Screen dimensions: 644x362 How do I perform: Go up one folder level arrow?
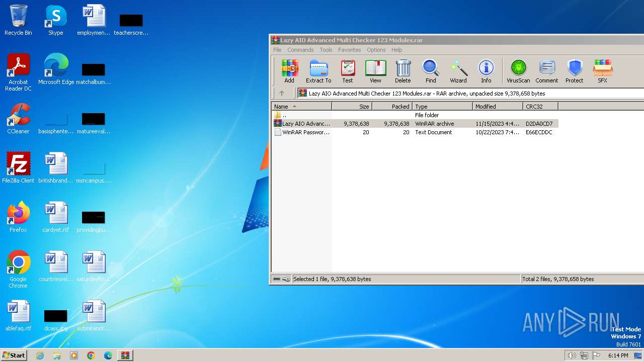(282, 93)
